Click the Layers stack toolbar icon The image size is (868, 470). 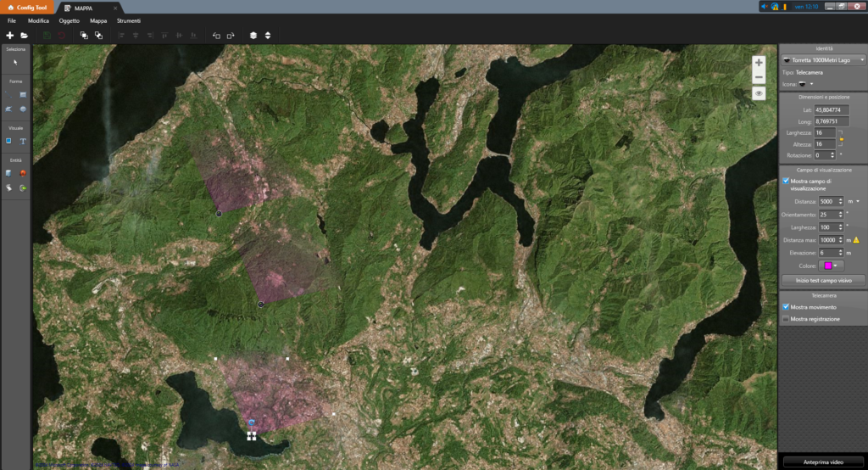[253, 36]
